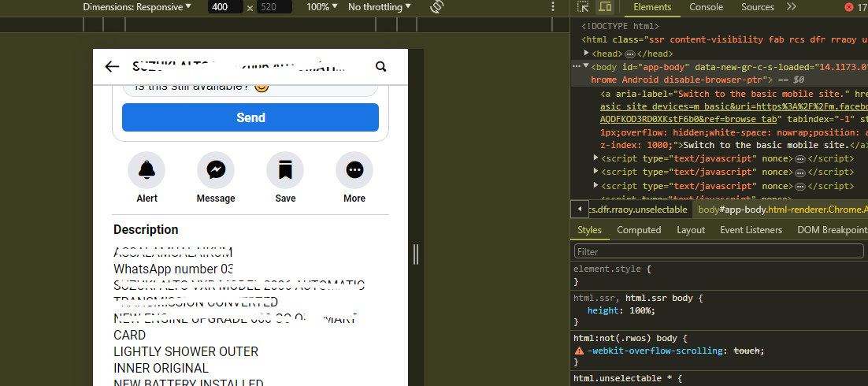Select the Computed tab
The image size is (868, 386).
(639, 230)
